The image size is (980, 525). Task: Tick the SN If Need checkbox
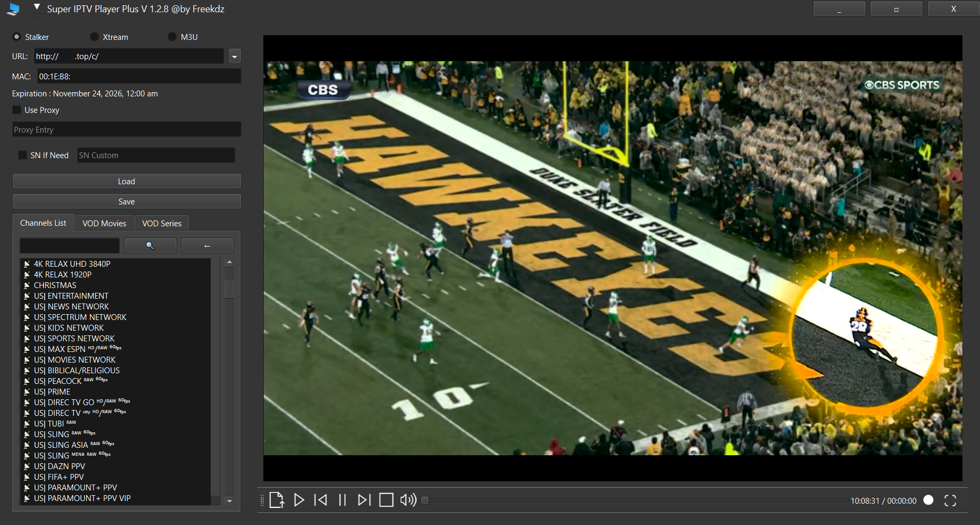click(x=22, y=155)
